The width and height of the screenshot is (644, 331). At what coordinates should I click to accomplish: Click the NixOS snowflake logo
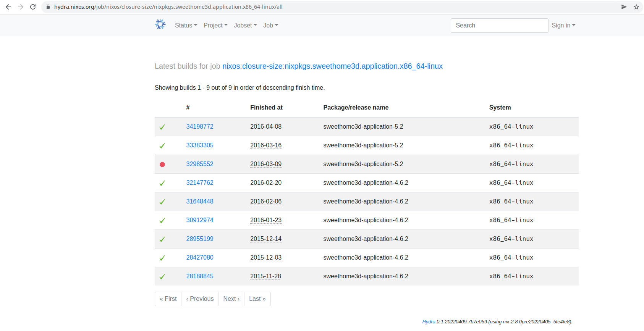(160, 24)
